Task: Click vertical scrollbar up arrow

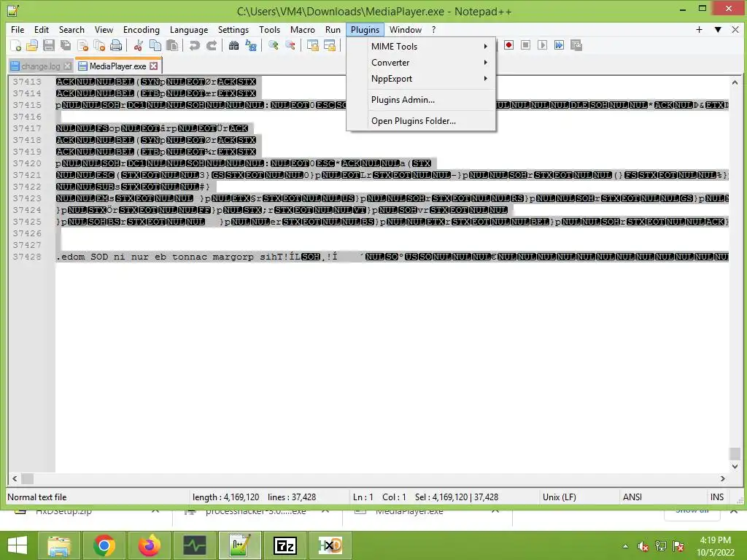Action: click(735, 82)
